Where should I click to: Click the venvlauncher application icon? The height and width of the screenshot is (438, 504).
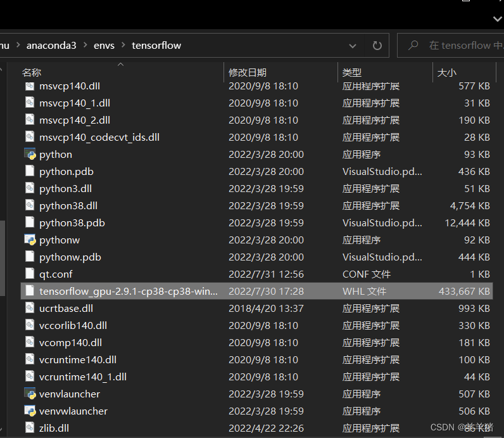click(x=30, y=394)
